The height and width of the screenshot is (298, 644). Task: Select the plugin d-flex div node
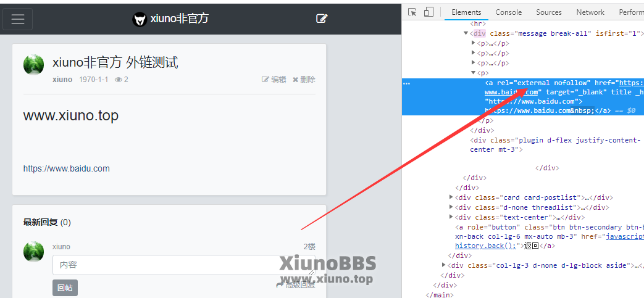[555, 145]
